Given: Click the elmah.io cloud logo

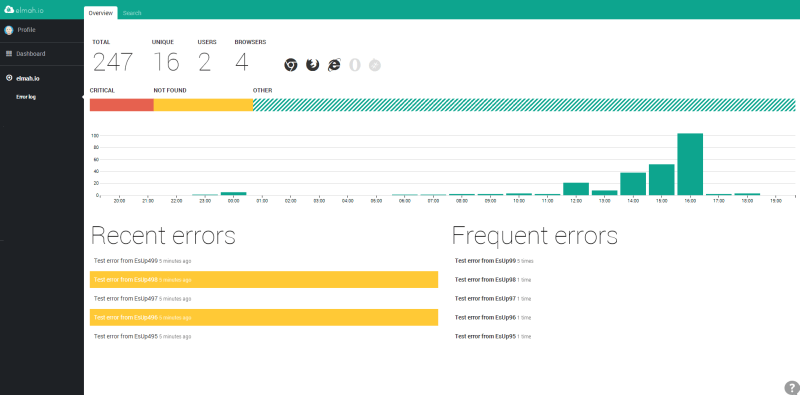Looking at the screenshot, I should pyautogui.click(x=9, y=9).
